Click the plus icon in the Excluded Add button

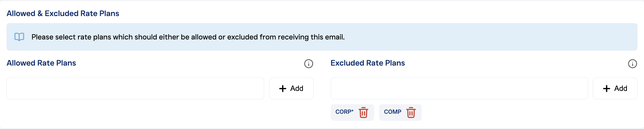coord(607,88)
